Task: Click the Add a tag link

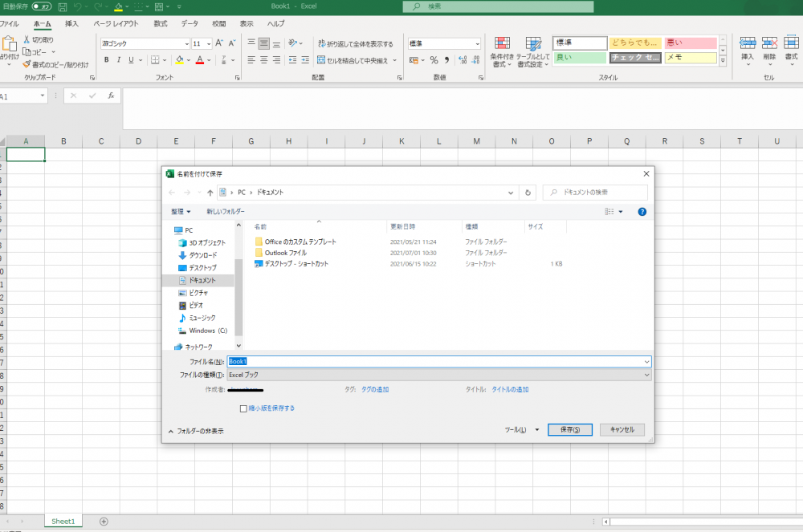Action: (375, 389)
